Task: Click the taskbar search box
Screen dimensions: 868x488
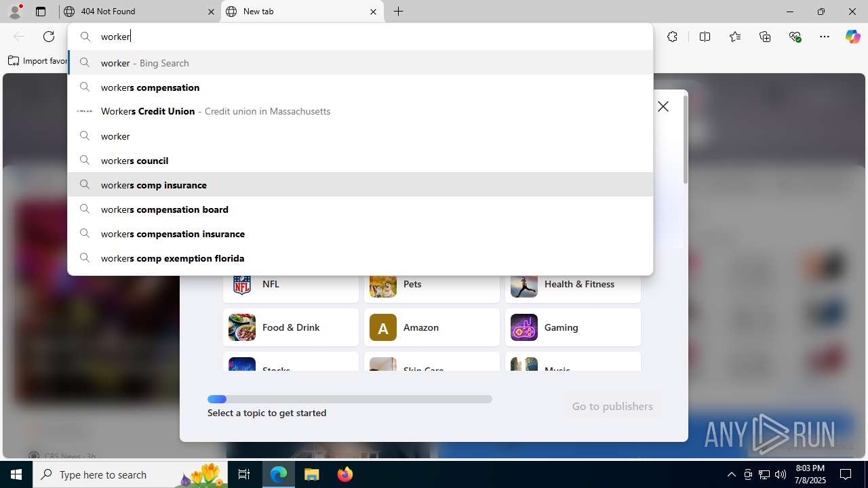Action: coord(131,474)
